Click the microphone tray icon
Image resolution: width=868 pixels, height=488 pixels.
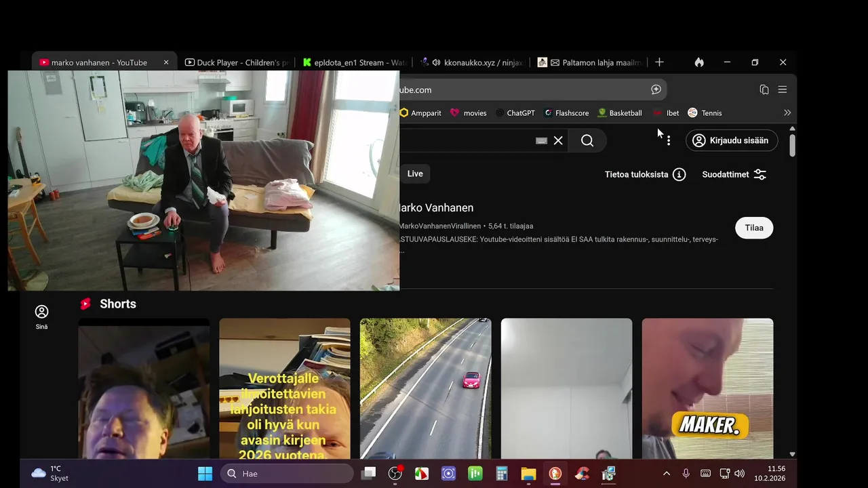686,474
